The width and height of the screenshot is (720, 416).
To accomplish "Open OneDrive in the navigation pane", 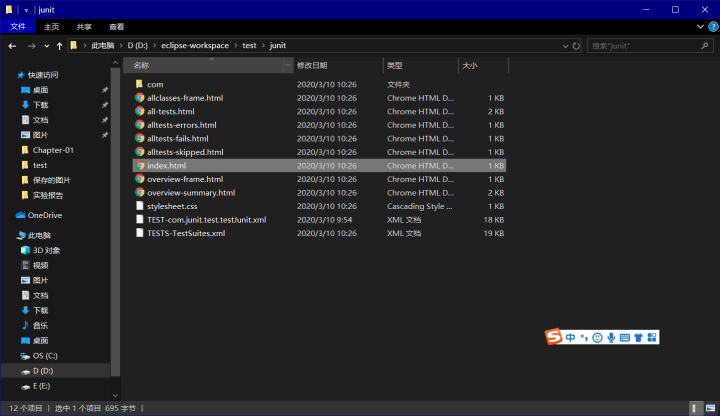I will (x=45, y=215).
